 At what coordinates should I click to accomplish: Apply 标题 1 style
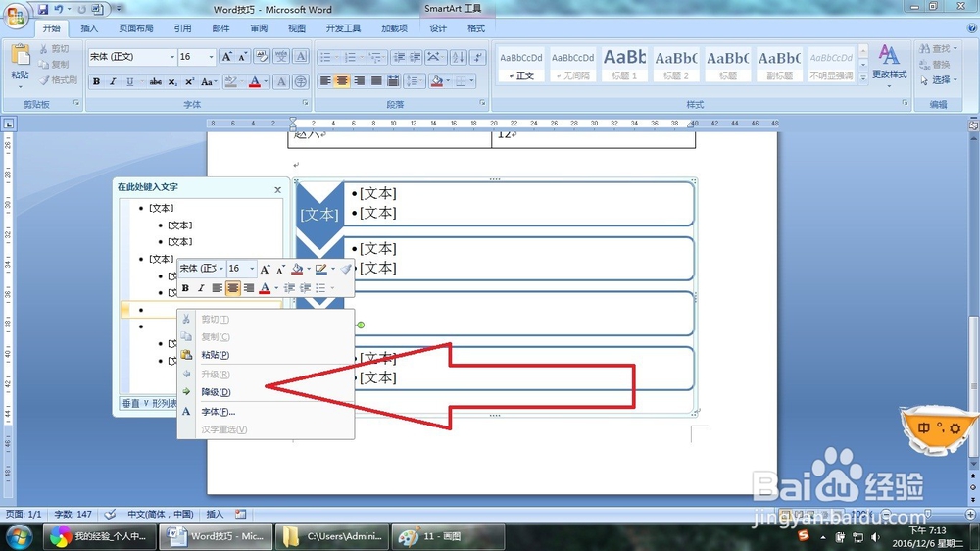pyautogui.click(x=624, y=65)
